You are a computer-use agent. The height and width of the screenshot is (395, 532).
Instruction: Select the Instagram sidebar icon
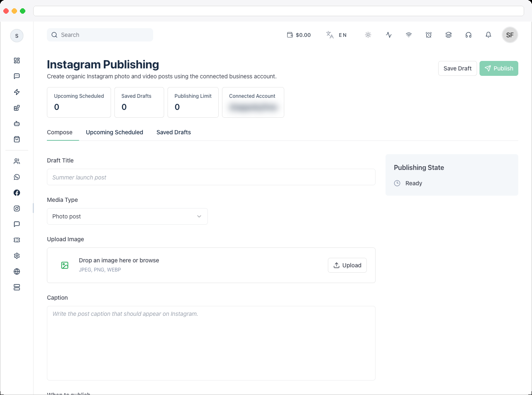click(17, 208)
